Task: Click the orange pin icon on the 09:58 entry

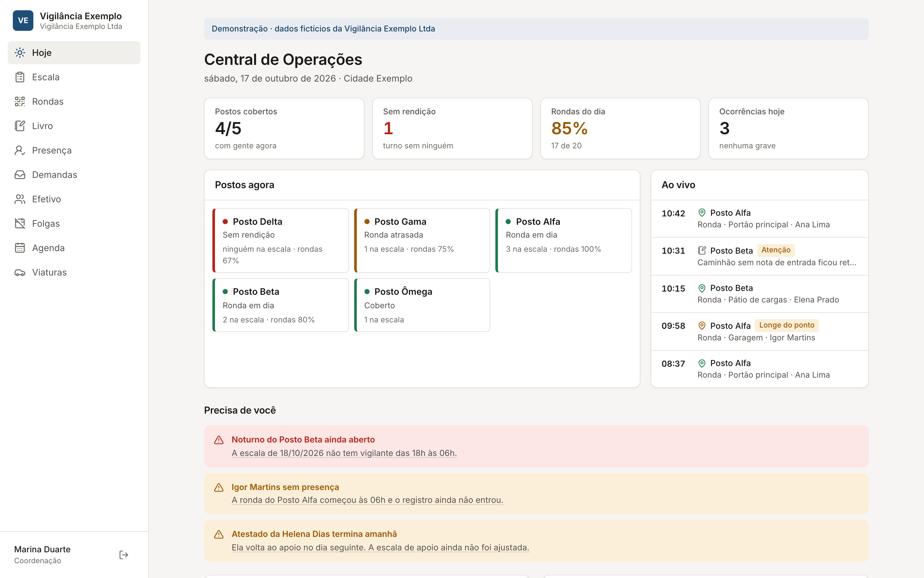Action: (x=702, y=326)
